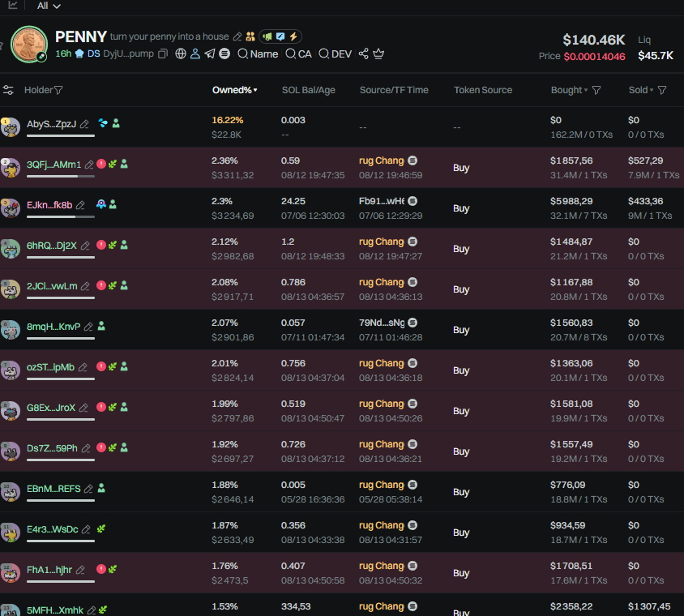Click the crown icon in token header
Image resolution: width=684 pixels, height=616 pixels.
pos(378,54)
